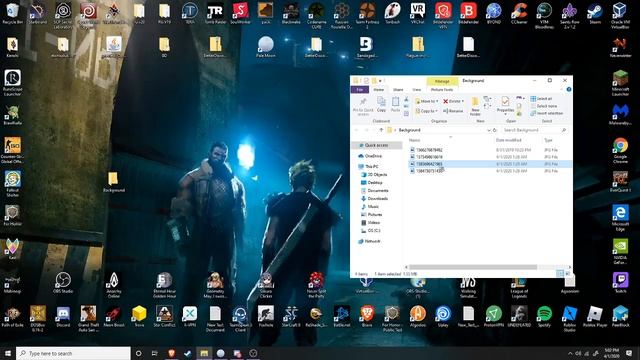Viewport: 640px width, 360px height.
Task: Open the Recycle Bin desktop icon
Action: click(12, 13)
